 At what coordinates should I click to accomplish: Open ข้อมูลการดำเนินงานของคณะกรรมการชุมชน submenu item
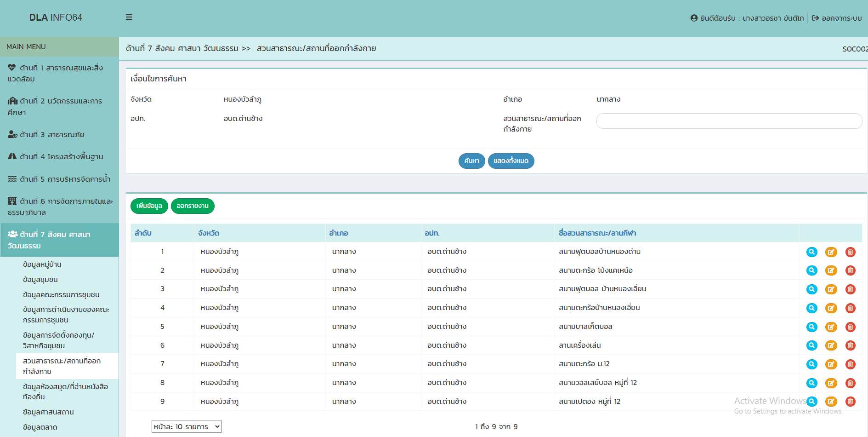pos(66,315)
